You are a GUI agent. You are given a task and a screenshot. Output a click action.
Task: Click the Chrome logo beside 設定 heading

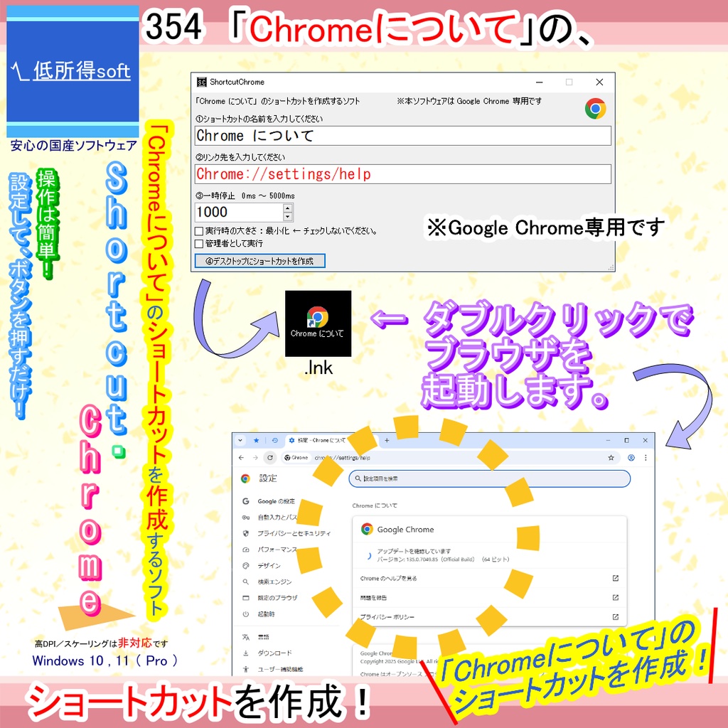pos(245,478)
